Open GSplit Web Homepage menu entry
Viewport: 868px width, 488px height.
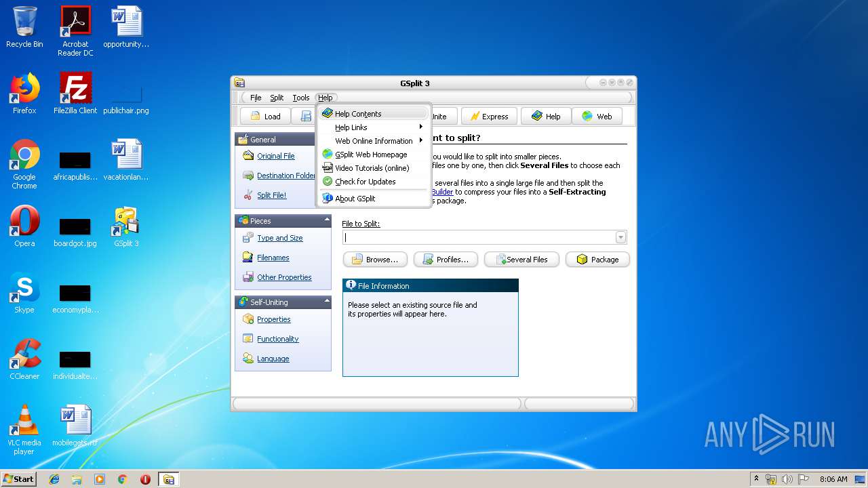374,155
